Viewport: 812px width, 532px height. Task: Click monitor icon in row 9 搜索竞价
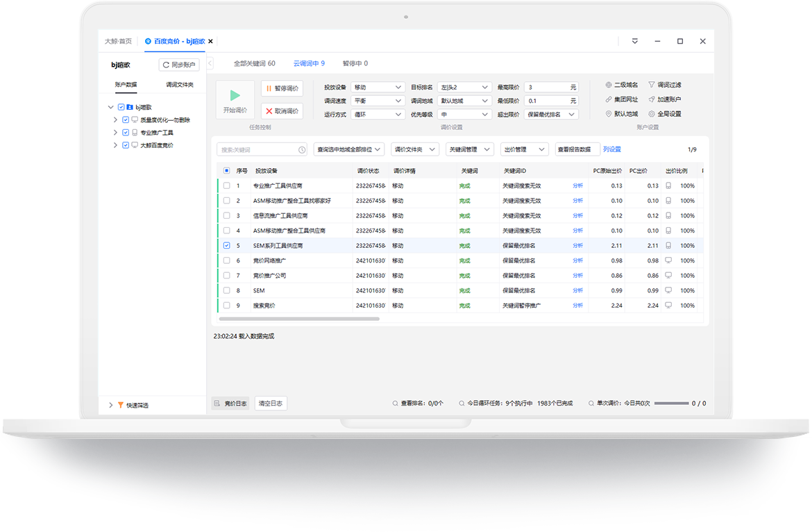click(668, 306)
